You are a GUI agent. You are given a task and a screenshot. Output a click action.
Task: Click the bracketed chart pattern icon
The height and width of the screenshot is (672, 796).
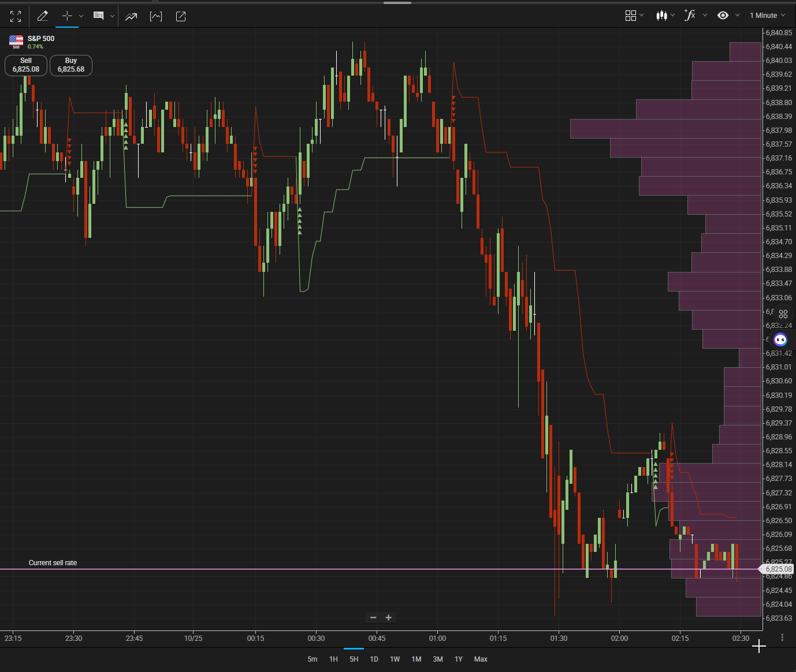pyautogui.click(x=156, y=16)
